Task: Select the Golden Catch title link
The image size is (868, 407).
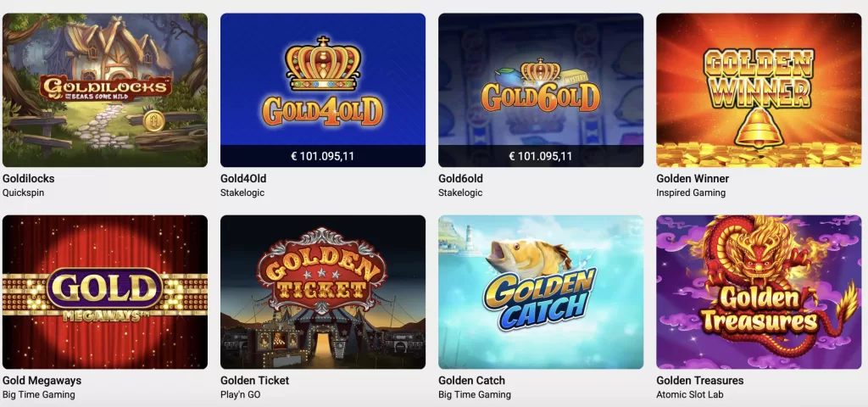Action: click(471, 381)
